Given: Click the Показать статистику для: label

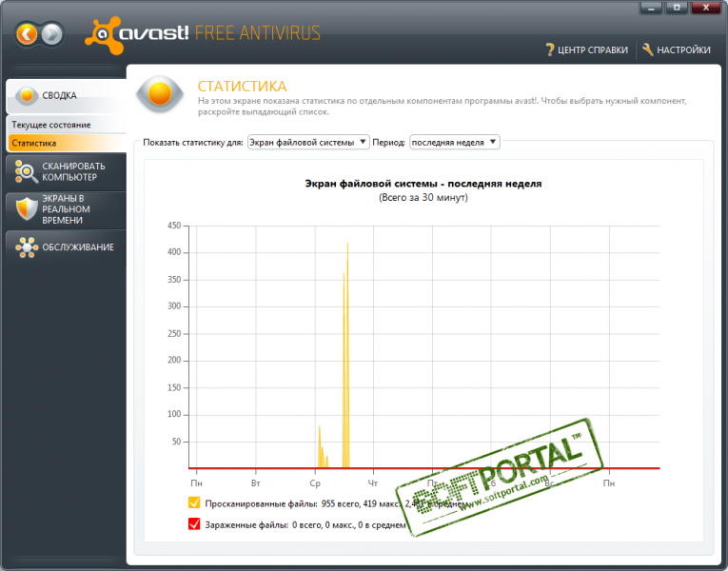Looking at the screenshot, I should click(x=192, y=143).
